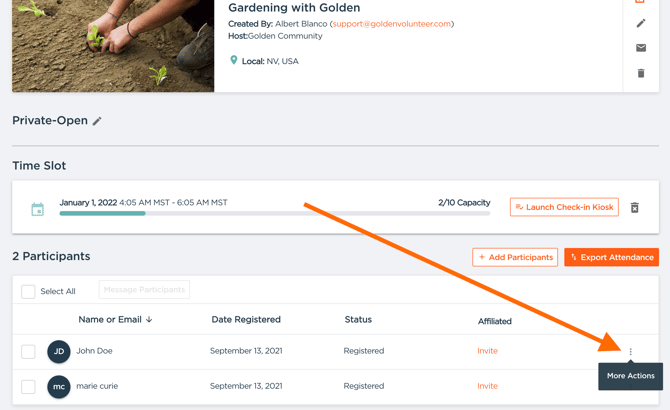This screenshot has width=670, height=410.
Task: Open More Actions three-dot menu for John Doe
Action: point(631,352)
